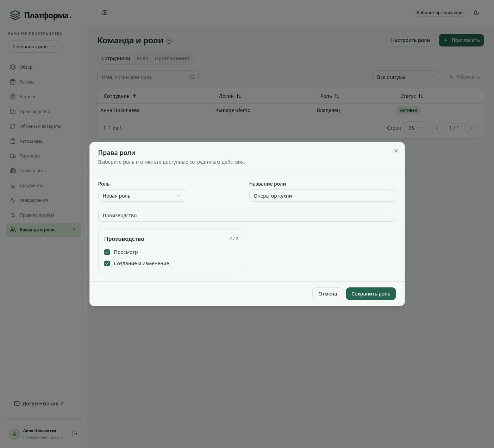
Task: Sort table by Логин column
Action: (x=230, y=96)
